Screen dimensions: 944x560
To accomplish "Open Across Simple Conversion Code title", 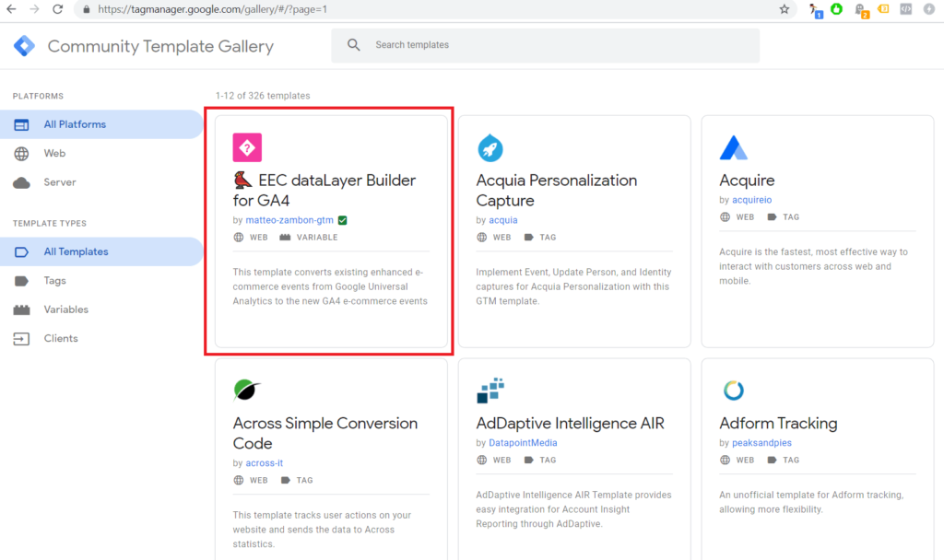I will pos(325,433).
